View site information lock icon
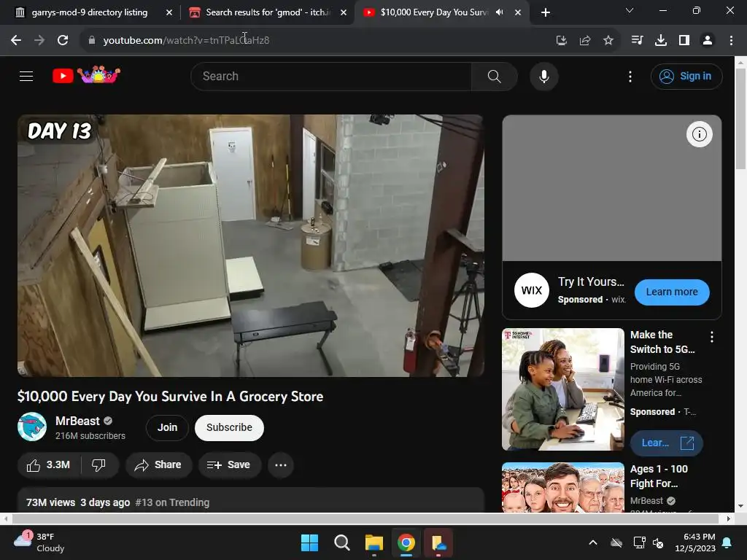The width and height of the screenshot is (747, 560). [x=91, y=41]
